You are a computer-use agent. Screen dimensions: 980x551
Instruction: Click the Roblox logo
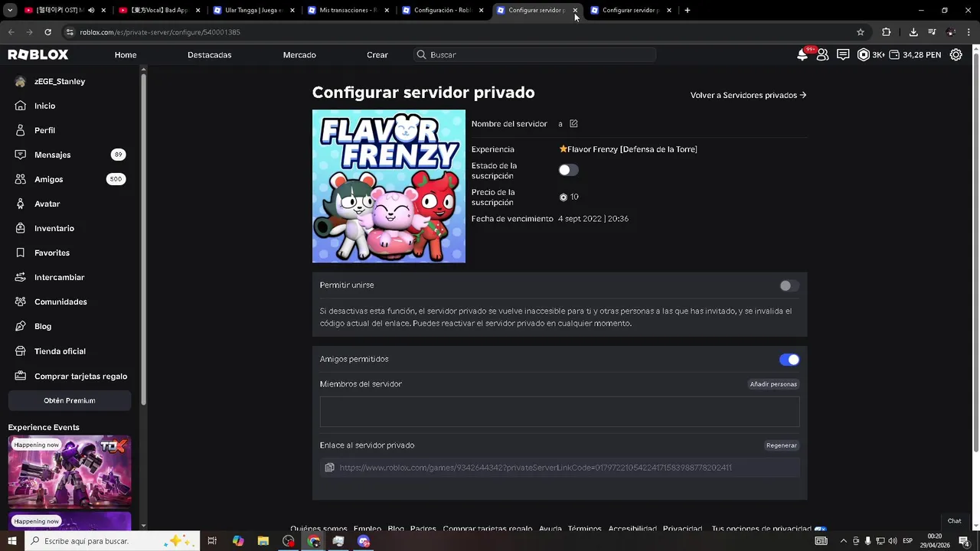click(x=38, y=55)
